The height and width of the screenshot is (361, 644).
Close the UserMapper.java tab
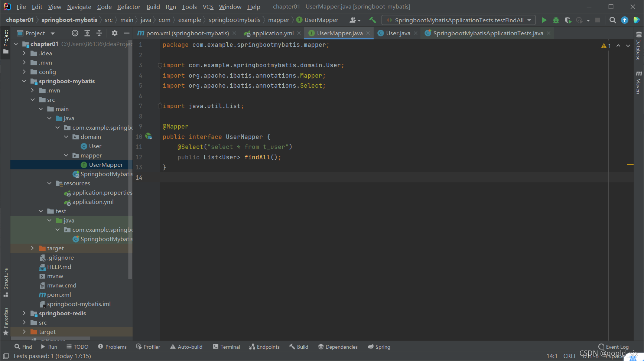[368, 33]
